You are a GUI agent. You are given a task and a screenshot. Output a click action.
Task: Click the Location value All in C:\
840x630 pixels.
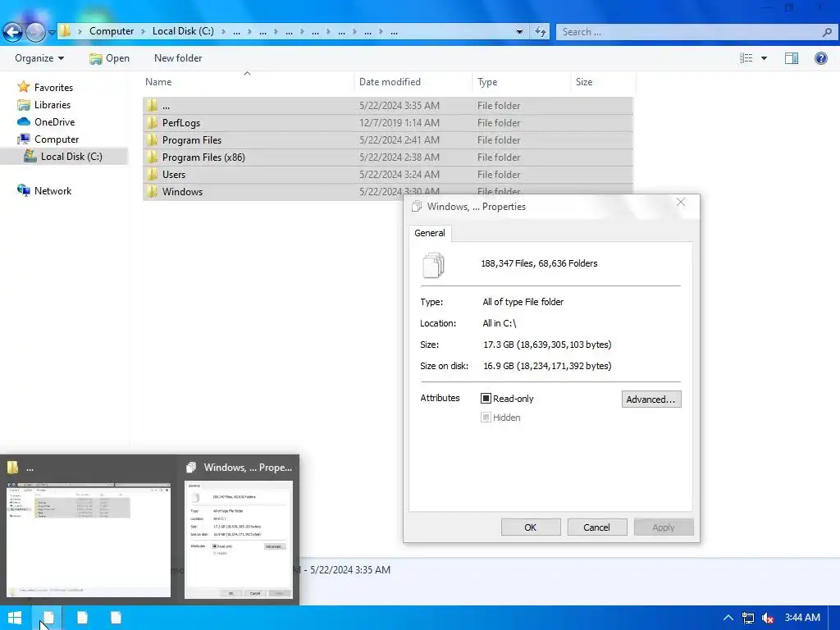click(500, 323)
